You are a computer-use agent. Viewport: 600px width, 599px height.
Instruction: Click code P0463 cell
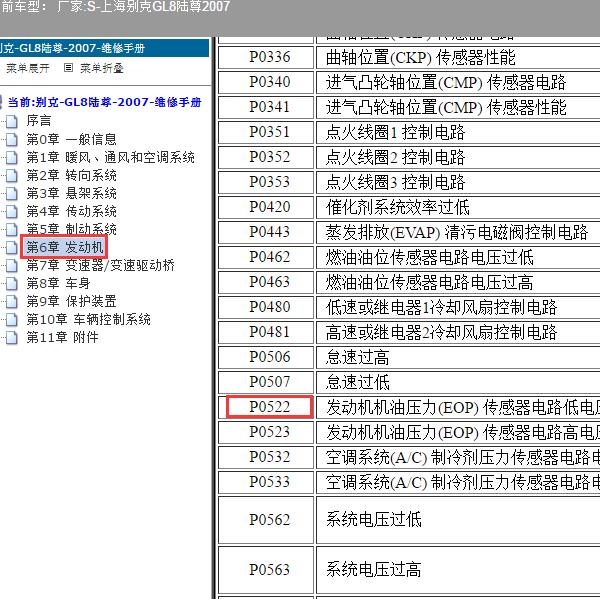click(266, 282)
